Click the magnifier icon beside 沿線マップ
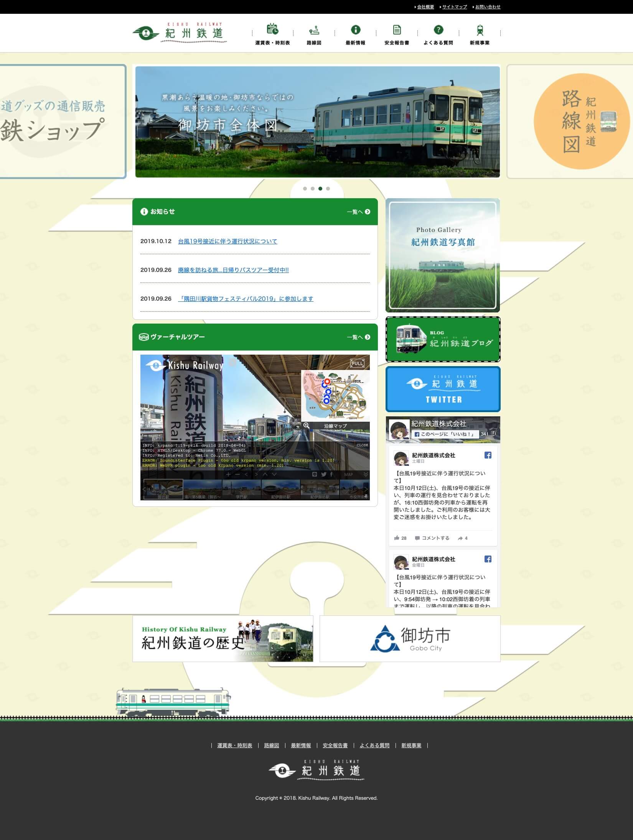The height and width of the screenshot is (840, 633). click(x=306, y=426)
